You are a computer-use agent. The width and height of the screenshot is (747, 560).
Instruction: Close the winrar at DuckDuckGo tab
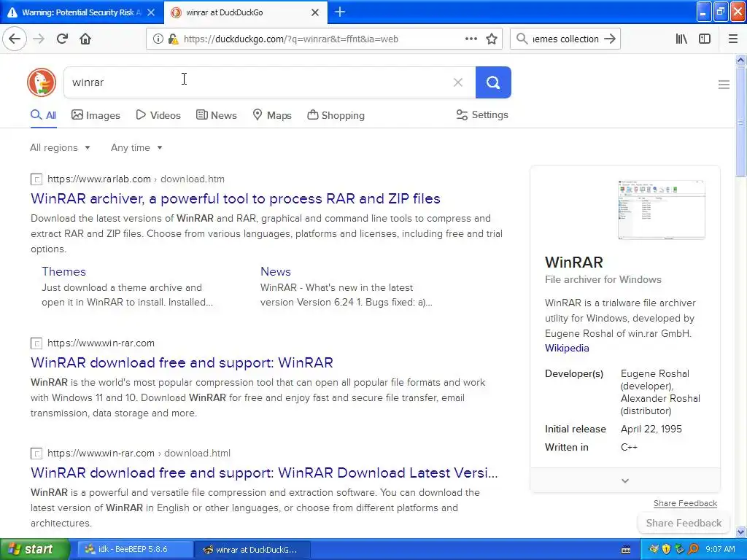(315, 12)
